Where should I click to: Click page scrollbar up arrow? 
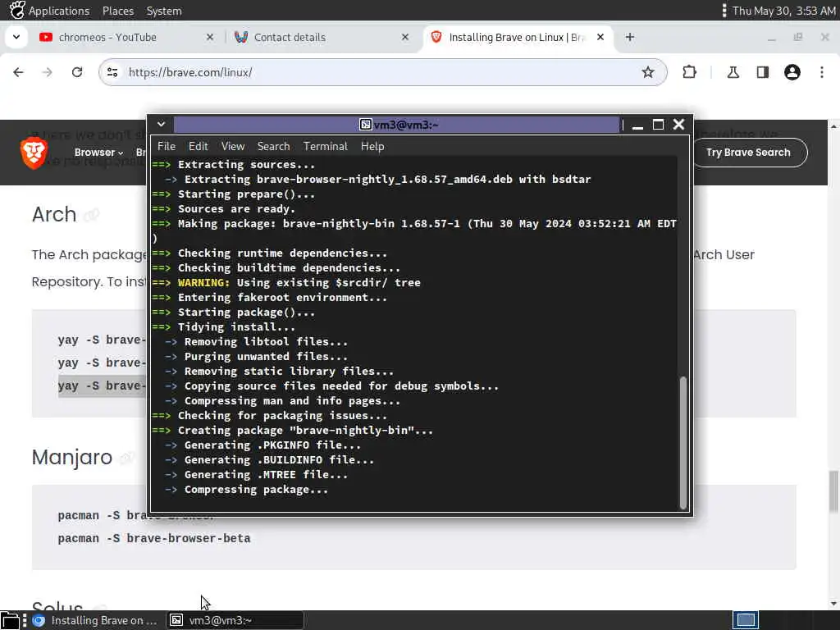pos(833,126)
